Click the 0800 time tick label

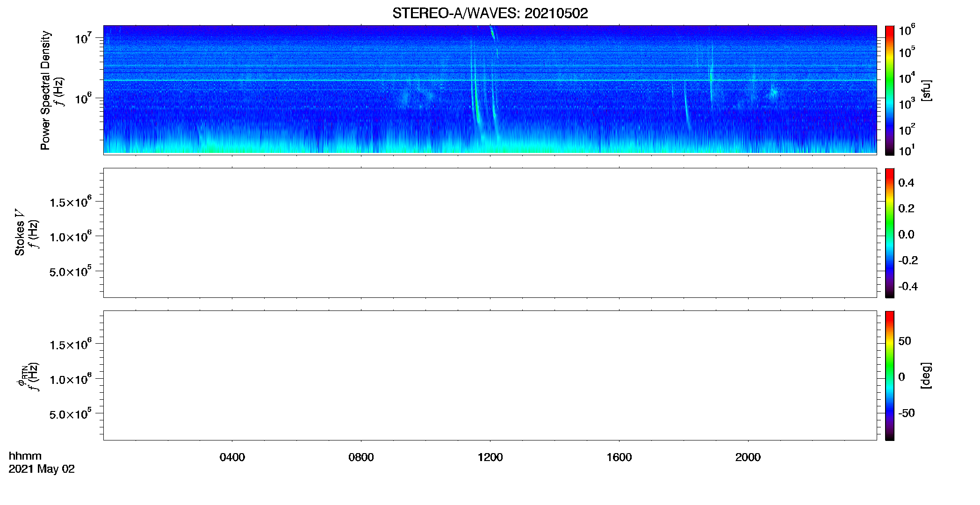tap(361, 457)
